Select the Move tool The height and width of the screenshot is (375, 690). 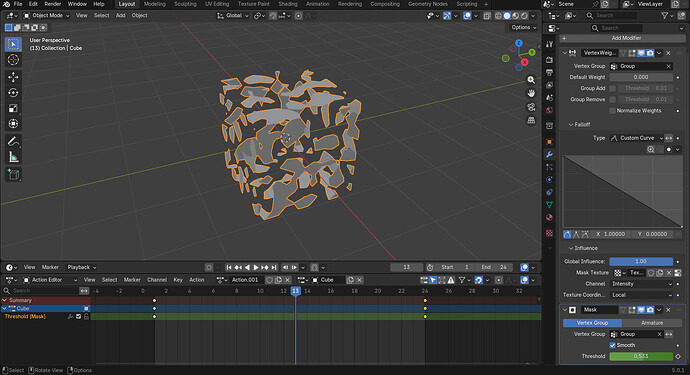13,77
